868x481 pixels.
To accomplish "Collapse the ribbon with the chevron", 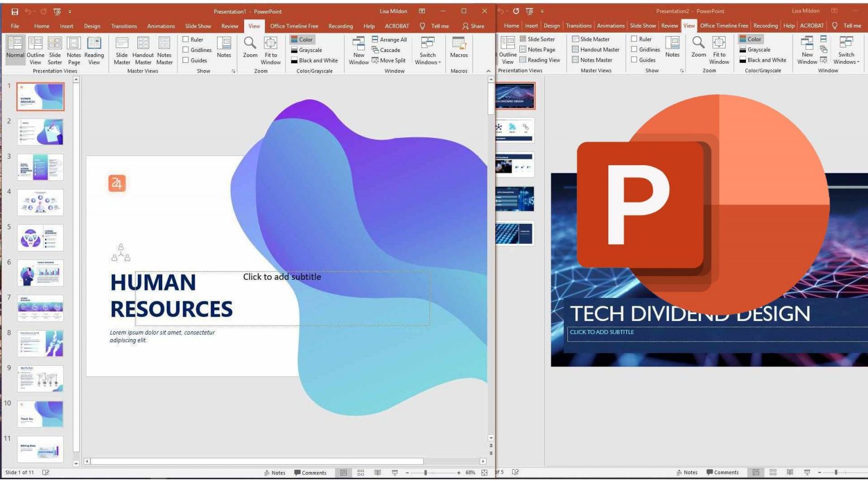I will coord(488,71).
